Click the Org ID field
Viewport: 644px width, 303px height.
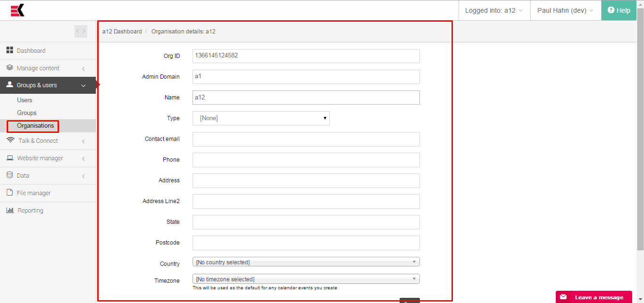306,56
